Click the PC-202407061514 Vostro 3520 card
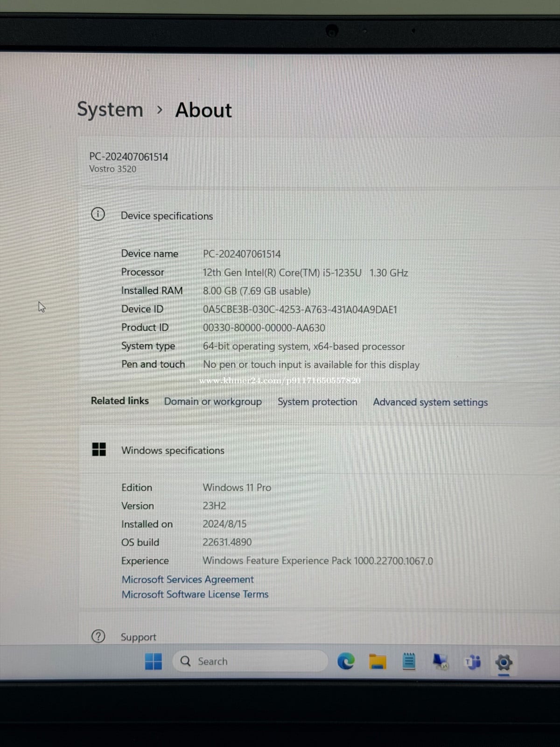Image resolution: width=560 pixels, height=747 pixels. [x=320, y=162]
